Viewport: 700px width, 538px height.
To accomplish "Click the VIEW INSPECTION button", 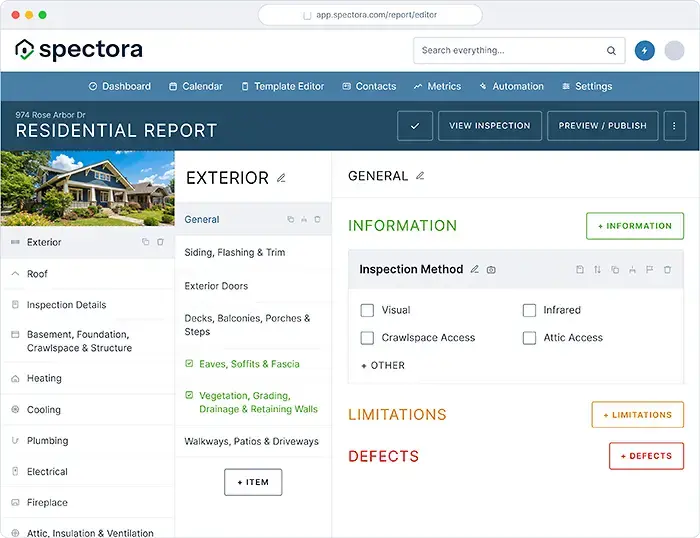I will [490, 126].
